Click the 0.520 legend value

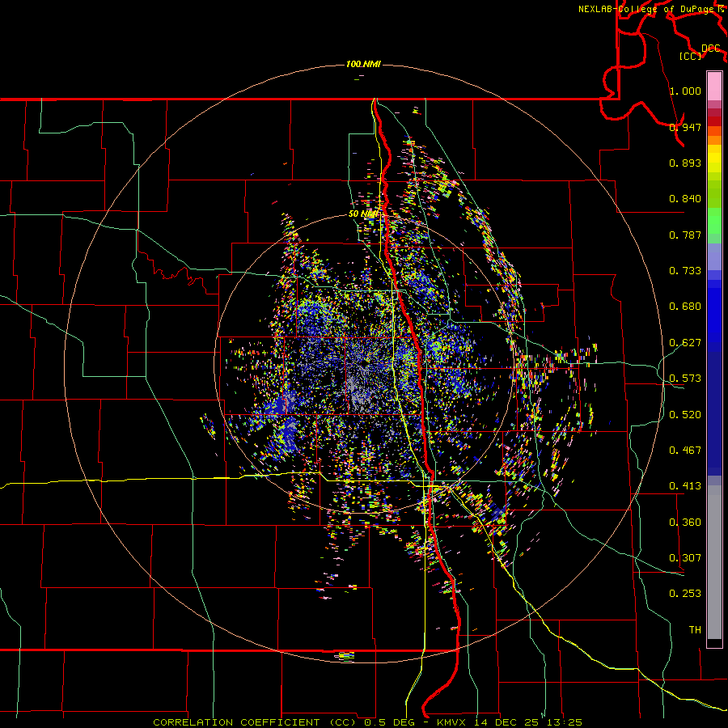click(x=685, y=415)
